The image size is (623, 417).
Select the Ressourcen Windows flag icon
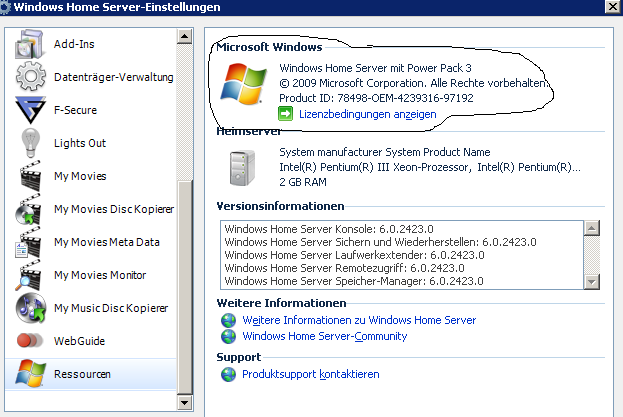(31, 373)
